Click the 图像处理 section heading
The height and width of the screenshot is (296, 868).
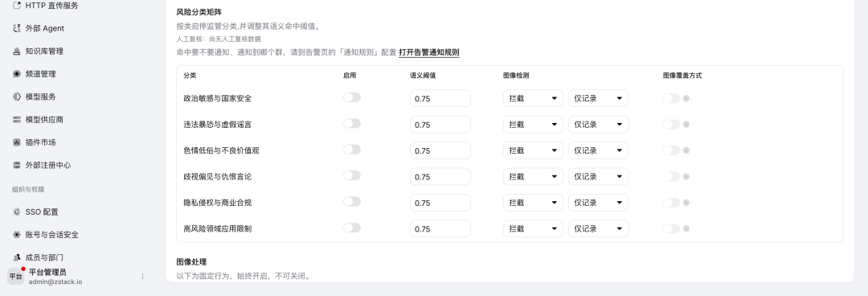pos(191,261)
